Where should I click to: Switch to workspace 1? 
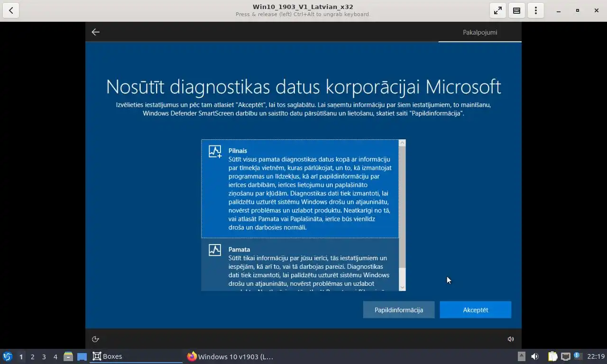click(x=21, y=356)
